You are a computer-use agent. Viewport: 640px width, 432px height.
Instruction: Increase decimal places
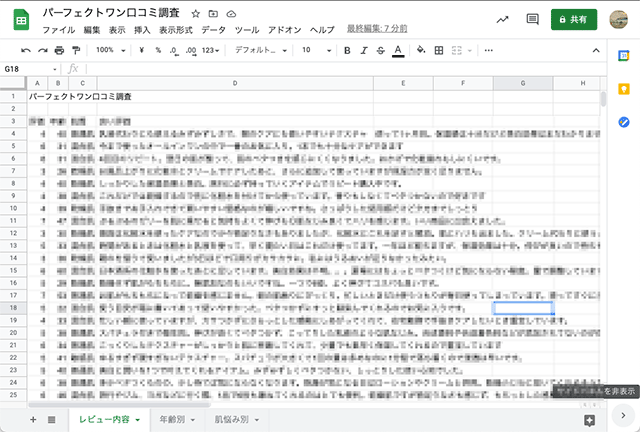[x=191, y=51]
